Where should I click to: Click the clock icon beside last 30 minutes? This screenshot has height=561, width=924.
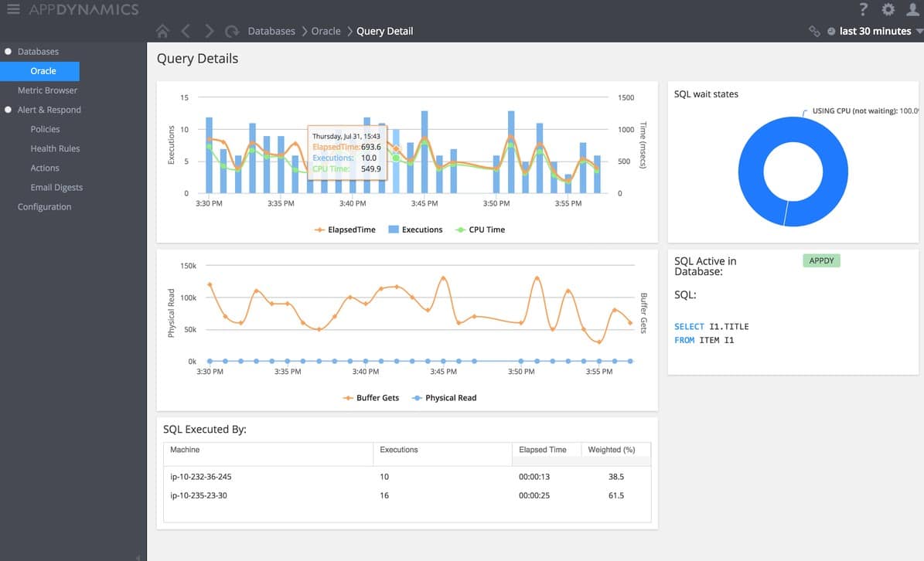[831, 31]
